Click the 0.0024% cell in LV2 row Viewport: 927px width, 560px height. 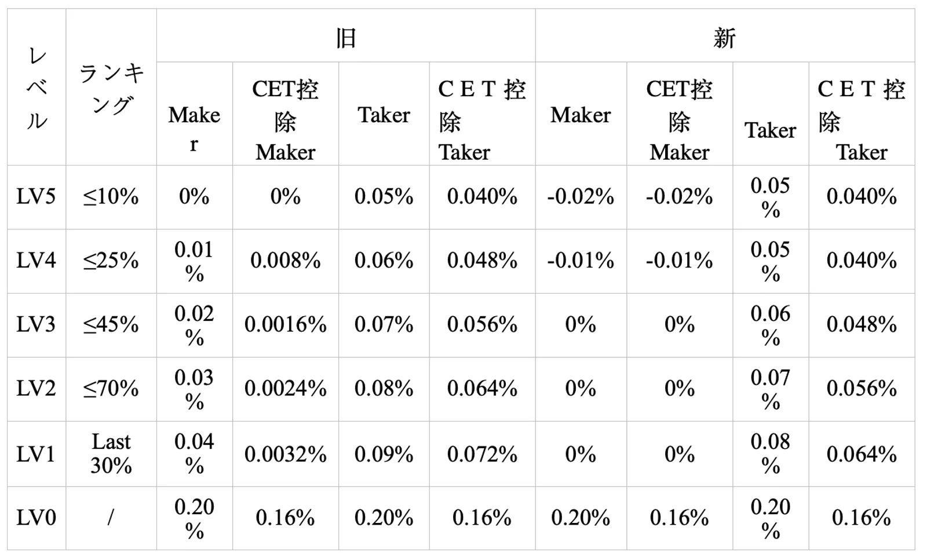point(286,388)
